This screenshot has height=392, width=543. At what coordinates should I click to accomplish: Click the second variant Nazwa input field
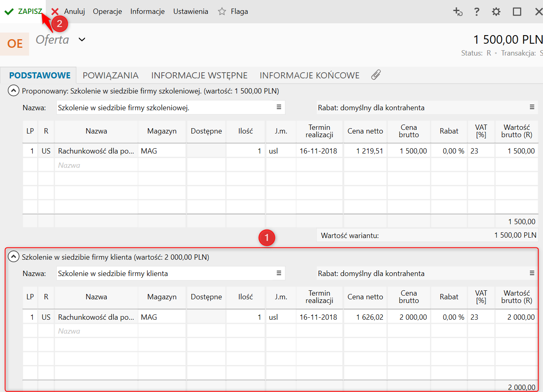[x=163, y=274]
